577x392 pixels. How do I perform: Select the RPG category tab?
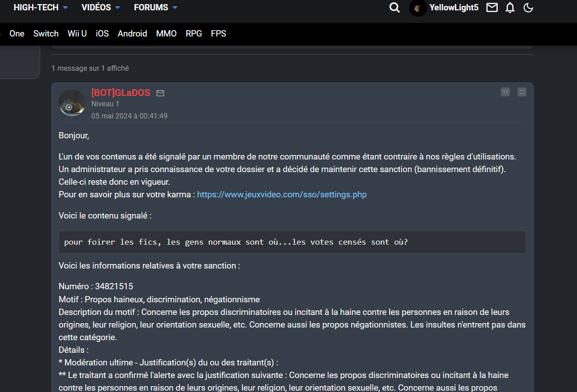click(x=194, y=34)
